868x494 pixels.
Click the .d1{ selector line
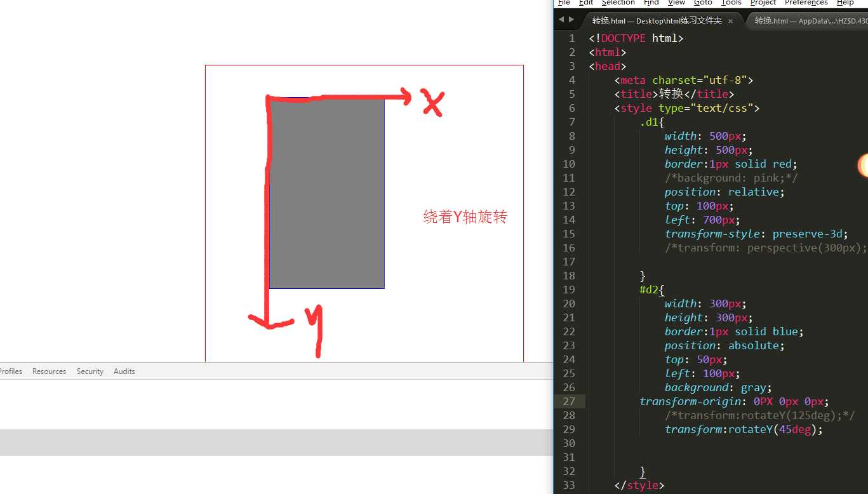[x=652, y=122]
